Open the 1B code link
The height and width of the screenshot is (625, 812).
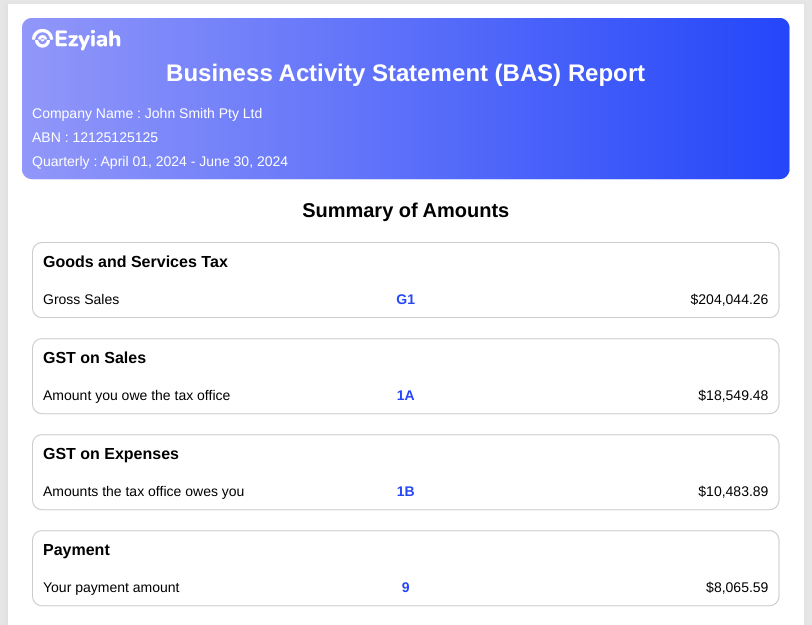[x=405, y=491]
